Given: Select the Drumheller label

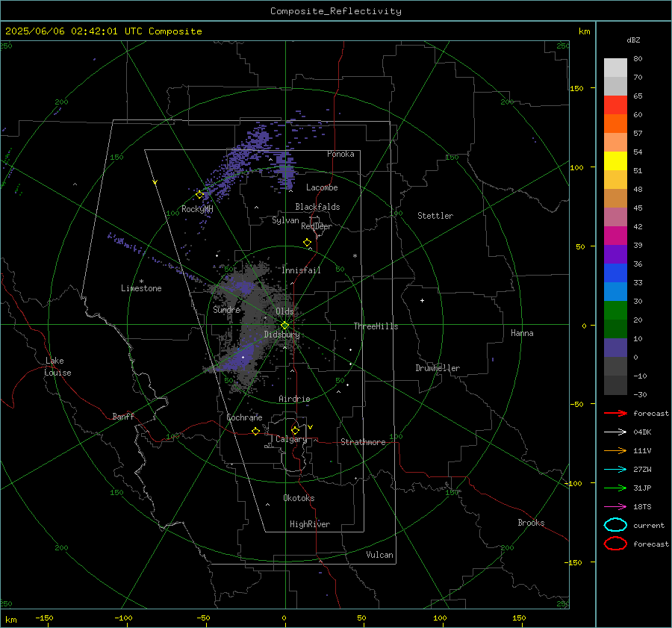Looking at the screenshot, I should pyautogui.click(x=438, y=368).
